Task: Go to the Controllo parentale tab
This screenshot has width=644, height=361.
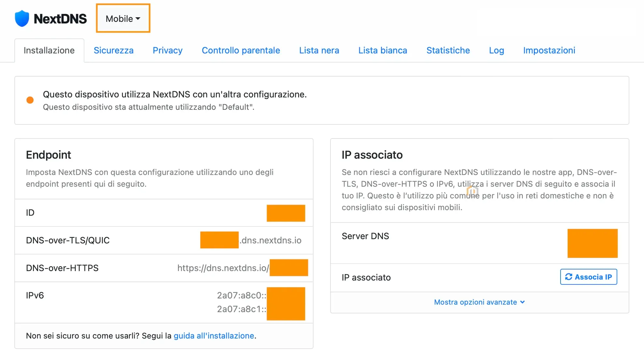Action: coord(241,51)
